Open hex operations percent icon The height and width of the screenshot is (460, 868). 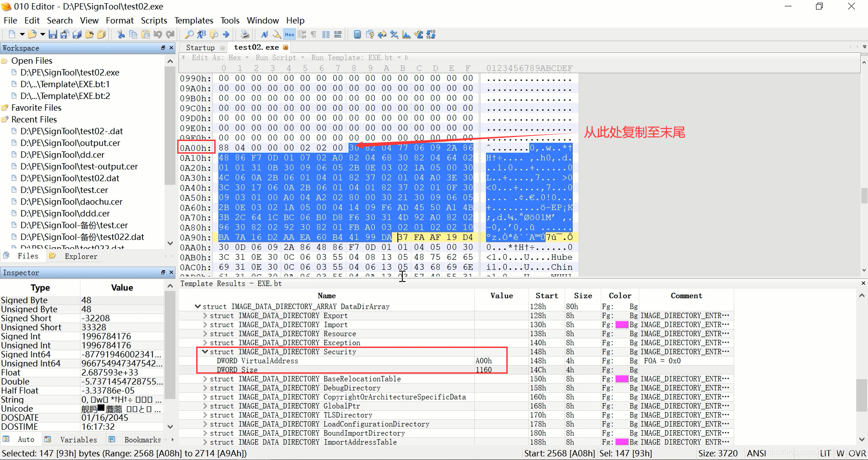[394, 34]
